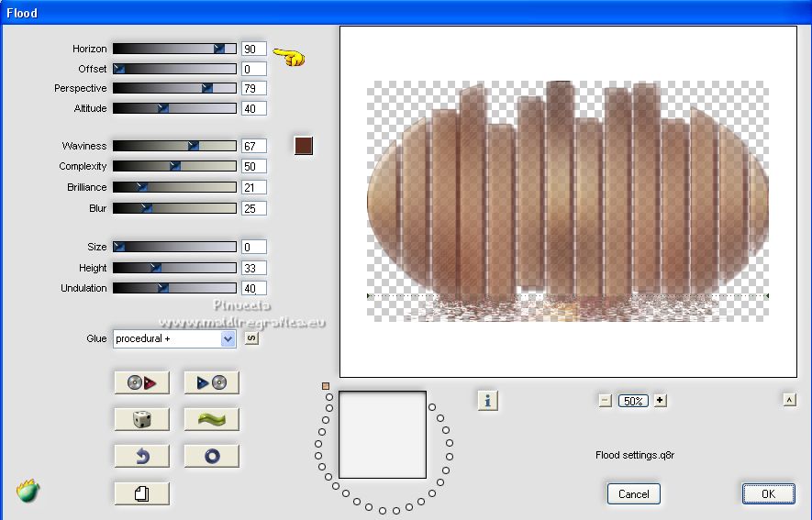Image resolution: width=812 pixels, height=520 pixels.
Task: Click the tan square memory marker
Action: pyautogui.click(x=326, y=386)
